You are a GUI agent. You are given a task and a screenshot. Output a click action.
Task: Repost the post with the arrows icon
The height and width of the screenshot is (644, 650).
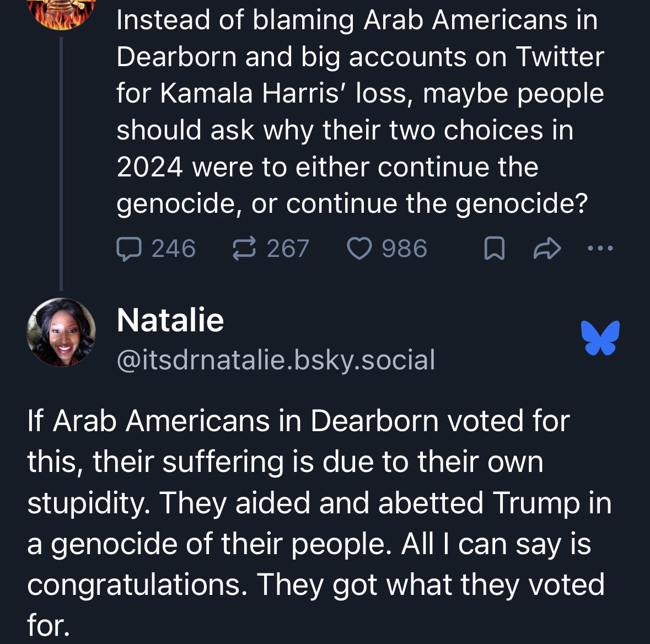pyautogui.click(x=243, y=249)
